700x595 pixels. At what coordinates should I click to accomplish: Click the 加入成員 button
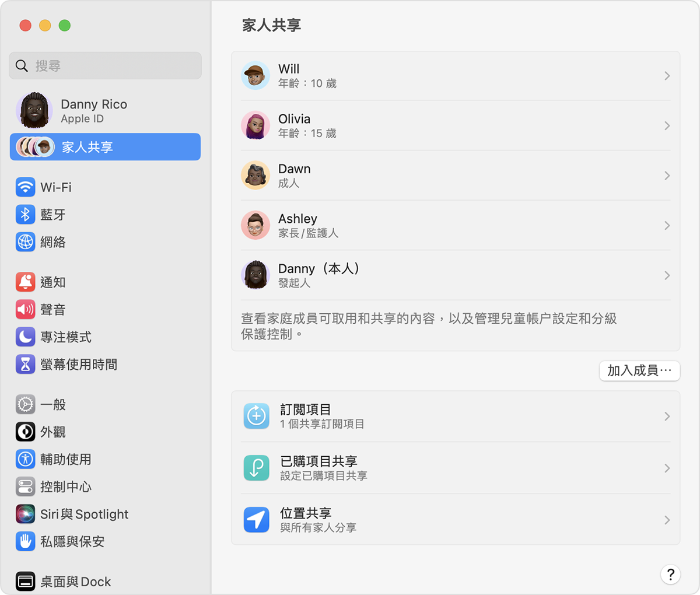pyautogui.click(x=639, y=370)
